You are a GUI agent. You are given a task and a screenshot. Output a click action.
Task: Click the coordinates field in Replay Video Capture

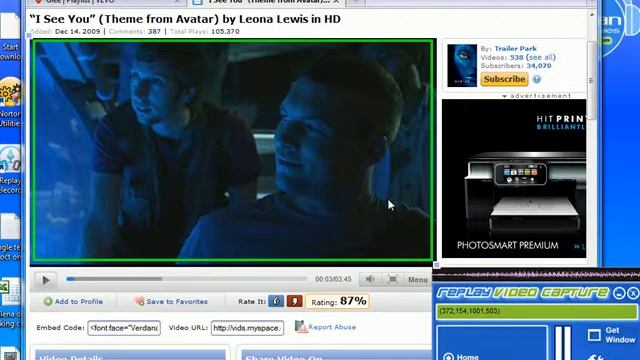536,311
